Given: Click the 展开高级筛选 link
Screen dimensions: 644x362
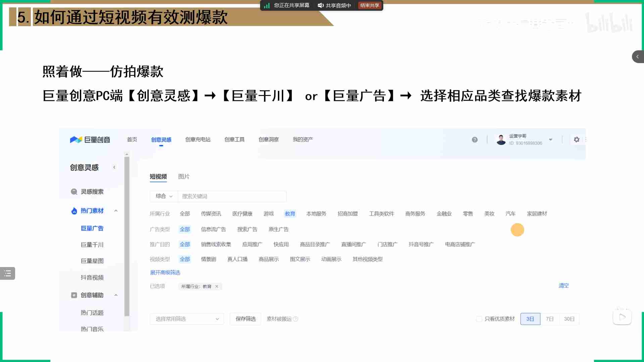Looking at the screenshot, I should coord(165,272).
